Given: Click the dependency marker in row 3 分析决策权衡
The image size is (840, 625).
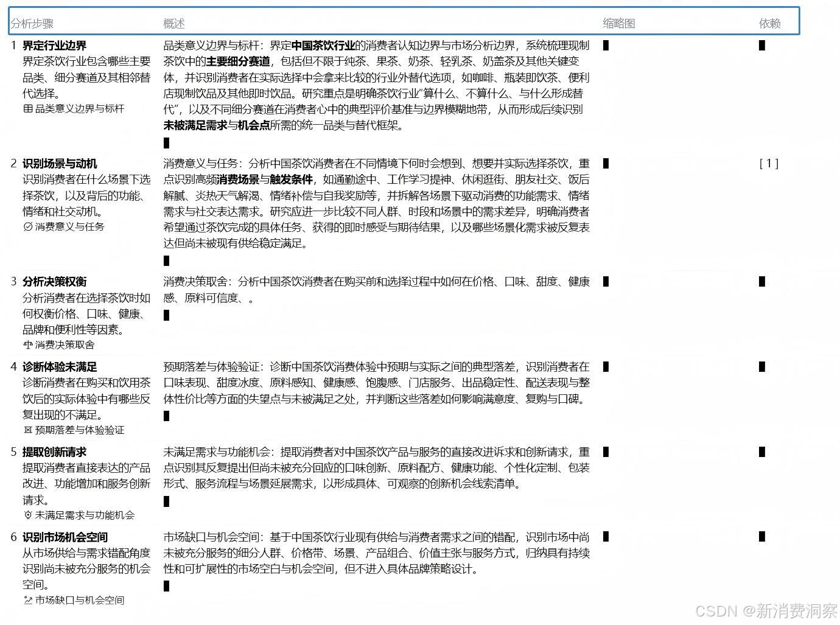Looking at the screenshot, I should [x=762, y=281].
